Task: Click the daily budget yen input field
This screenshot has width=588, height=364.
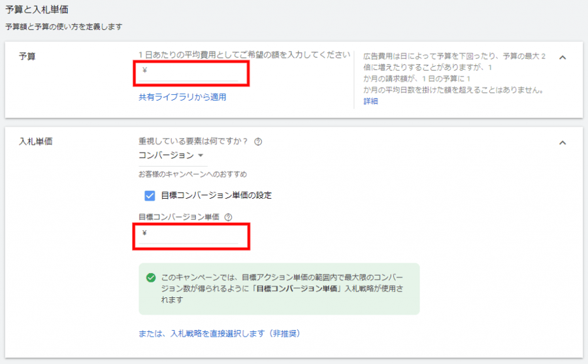Action: 188,72
